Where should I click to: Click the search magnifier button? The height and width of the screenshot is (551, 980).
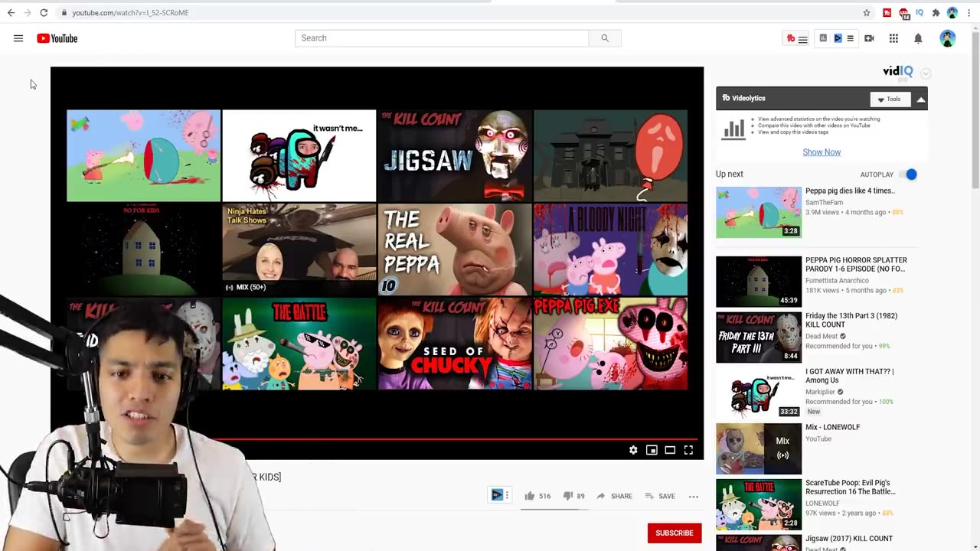[x=605, y=38]
